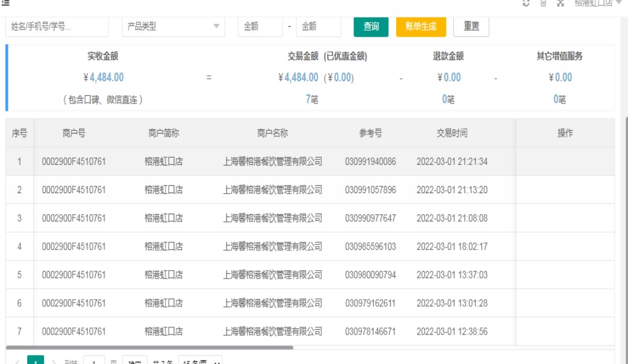The image size is (628, 364).
Task: Click the trash icon in the top bar
Action: click(x=543, y=3)
